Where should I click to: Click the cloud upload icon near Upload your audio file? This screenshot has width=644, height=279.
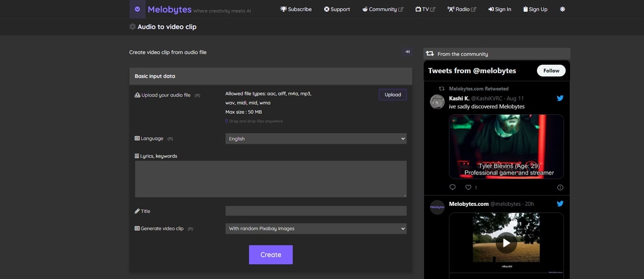(x=137, y=95)
